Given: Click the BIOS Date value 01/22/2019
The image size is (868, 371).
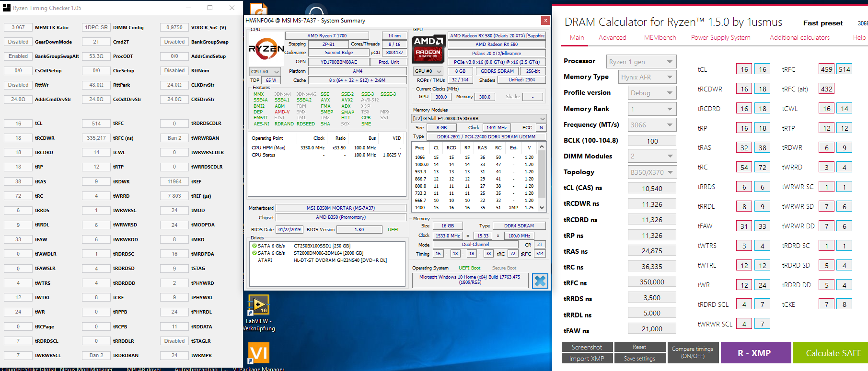Looking at the screenshot, I should pyautogui.click(x=289, y=230).
